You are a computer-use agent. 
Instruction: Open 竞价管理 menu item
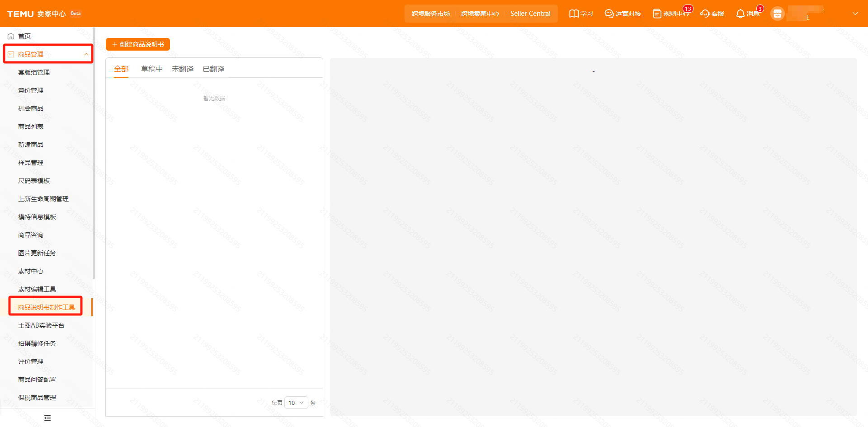pos(31,90)
